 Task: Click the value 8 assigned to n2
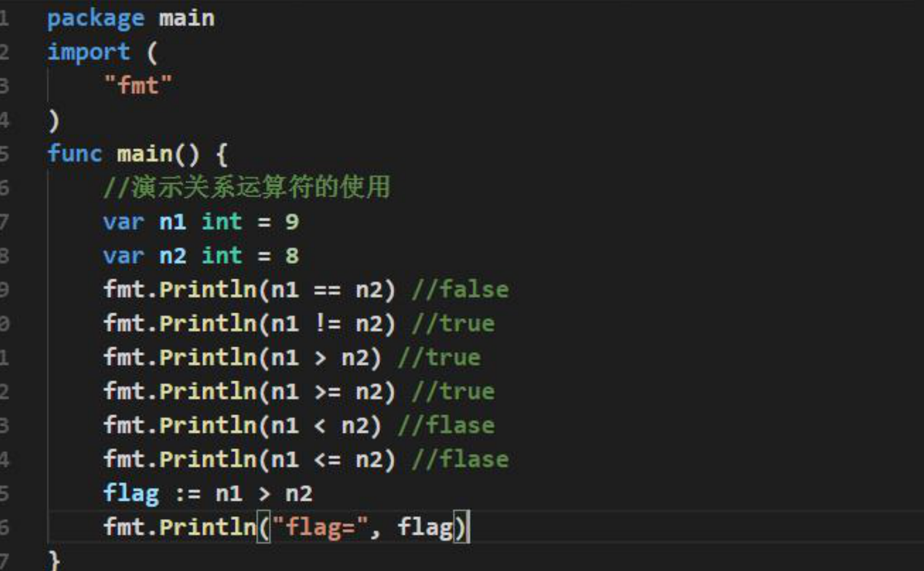292,256
